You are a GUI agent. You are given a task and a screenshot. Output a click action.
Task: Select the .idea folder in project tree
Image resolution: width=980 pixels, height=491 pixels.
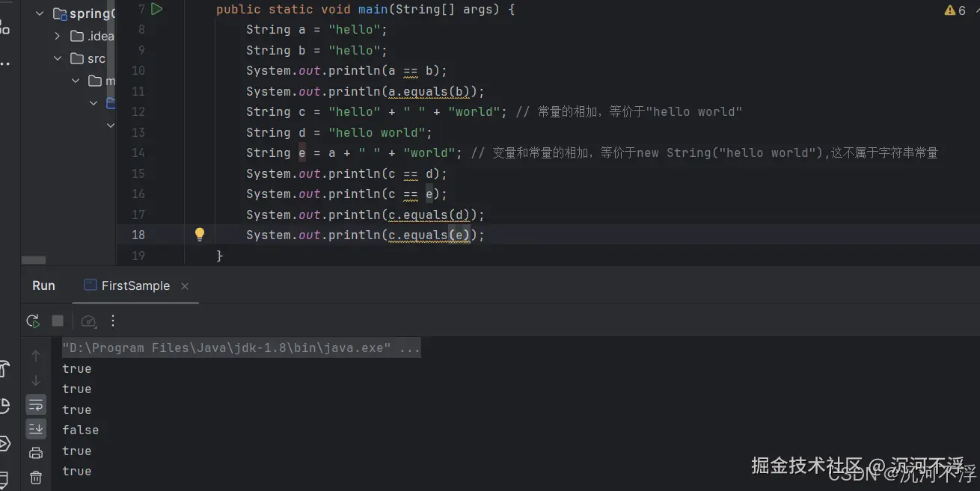pyautogui.click(x=93, y=36)
